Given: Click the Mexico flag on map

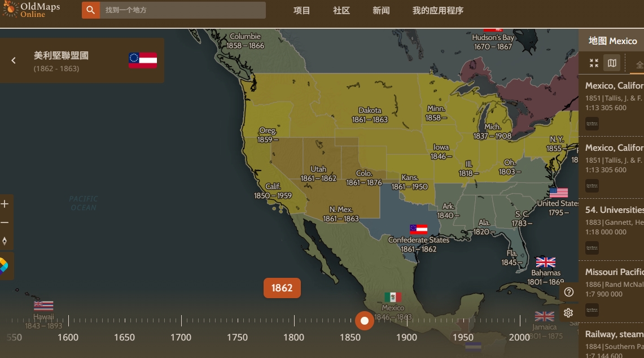Looking at the screenshot, I should pyautogui.click(x=393, y=297).
